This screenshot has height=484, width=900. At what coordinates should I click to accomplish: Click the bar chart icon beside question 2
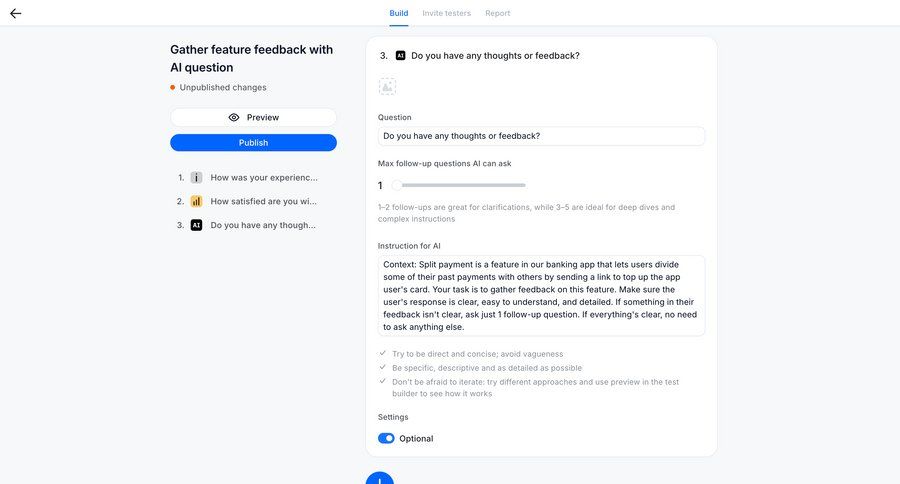pyautogui.click(x=196, y=202)
